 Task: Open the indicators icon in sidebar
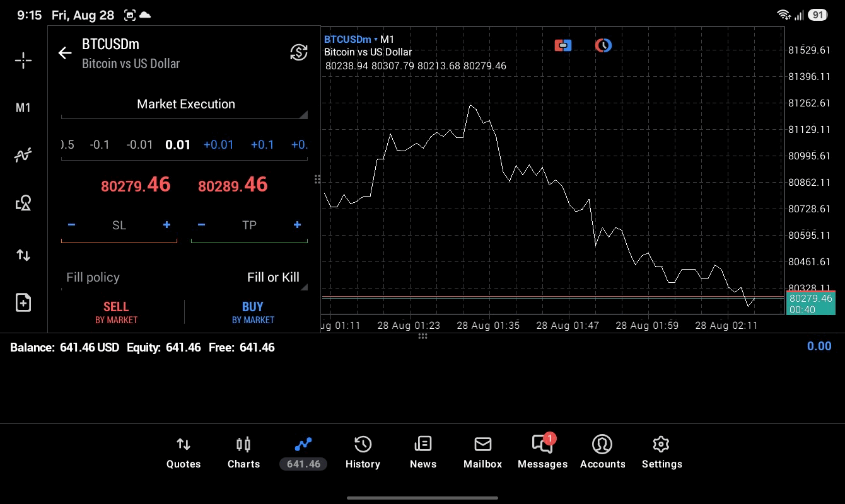pyautogui.click(x=23, y=155)
